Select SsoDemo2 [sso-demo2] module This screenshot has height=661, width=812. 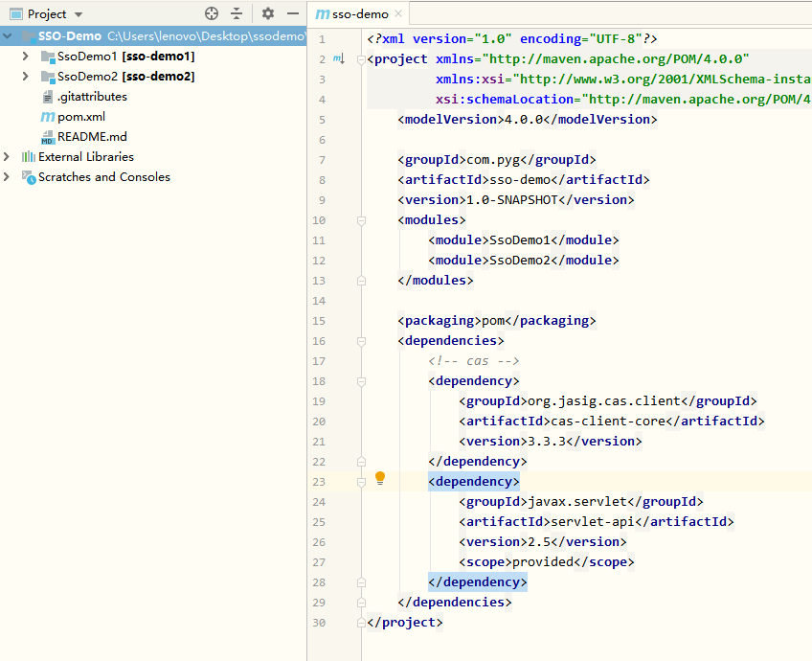click(x=125, y=76)
